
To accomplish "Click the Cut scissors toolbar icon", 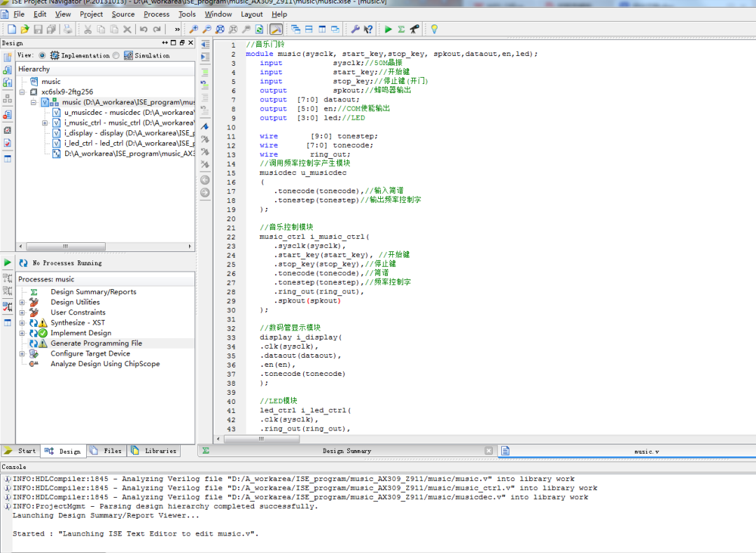I will coord(87,29).
